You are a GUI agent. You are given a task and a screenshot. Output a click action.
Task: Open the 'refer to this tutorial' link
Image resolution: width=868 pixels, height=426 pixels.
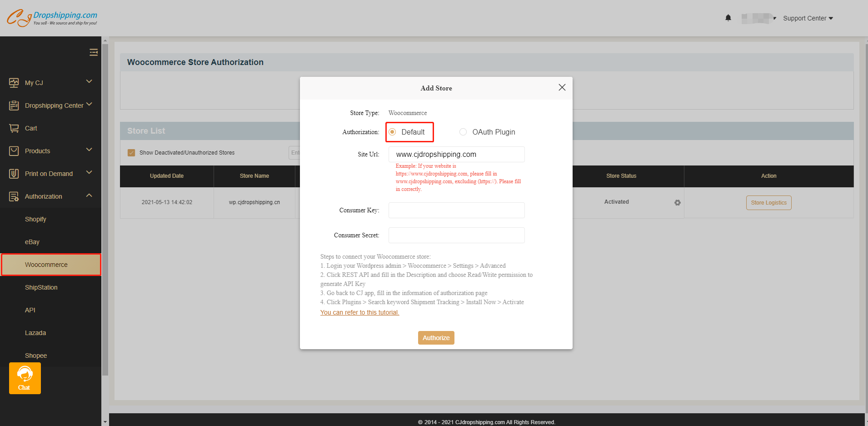point(359,312)
